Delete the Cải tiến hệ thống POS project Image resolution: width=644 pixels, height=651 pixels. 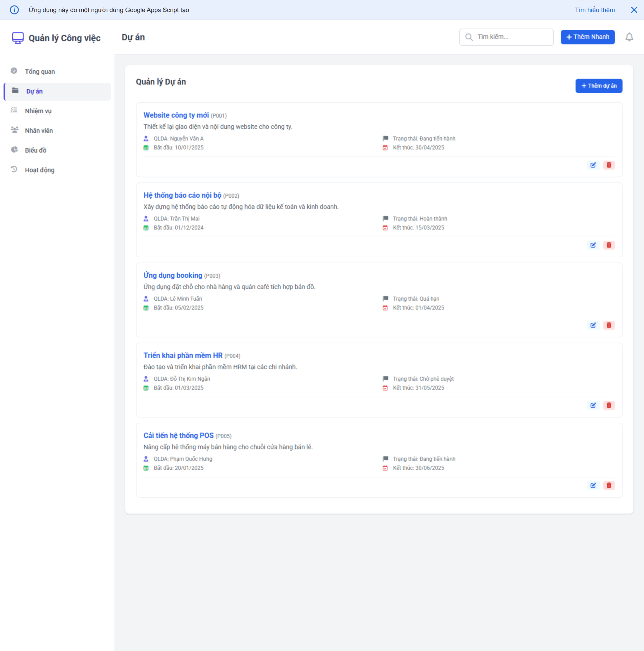(609, 485)
